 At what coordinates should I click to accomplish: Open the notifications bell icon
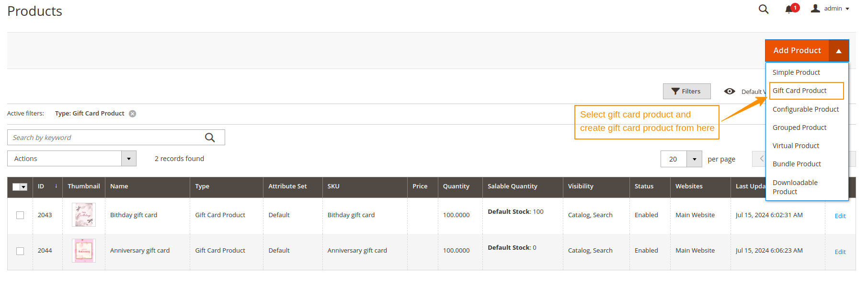point(789,9)
